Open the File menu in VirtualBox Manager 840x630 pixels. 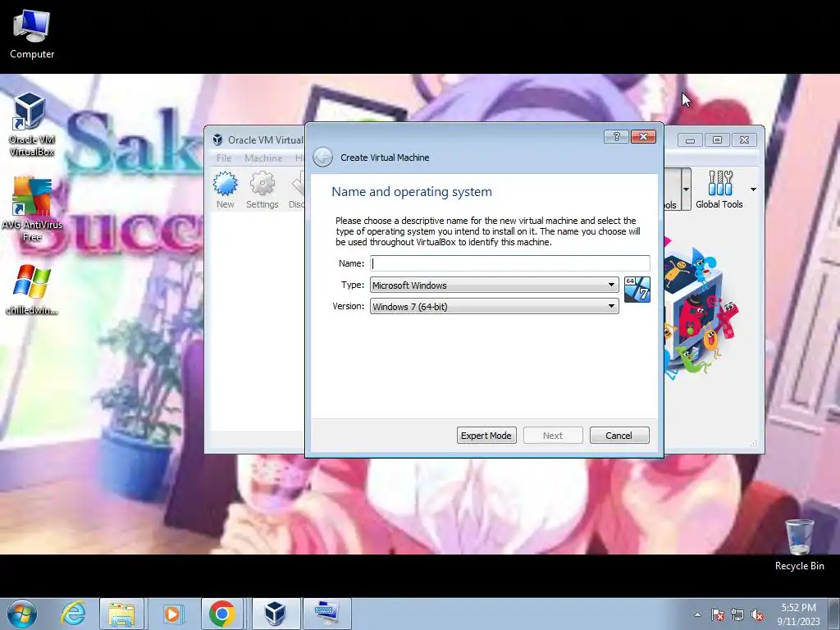click(x=224, y=158)
